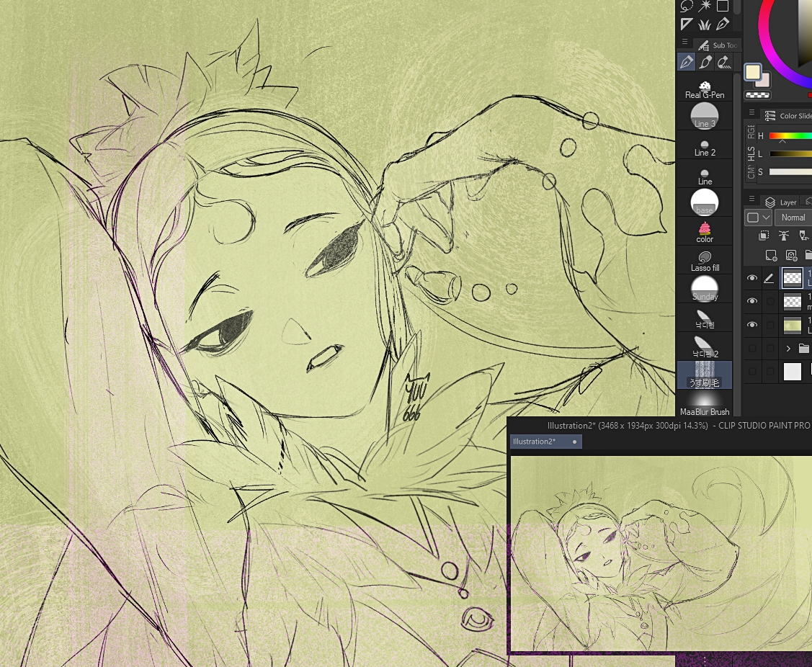
Task: Expand the layer folder with the chevron
Action: (788, 349)
